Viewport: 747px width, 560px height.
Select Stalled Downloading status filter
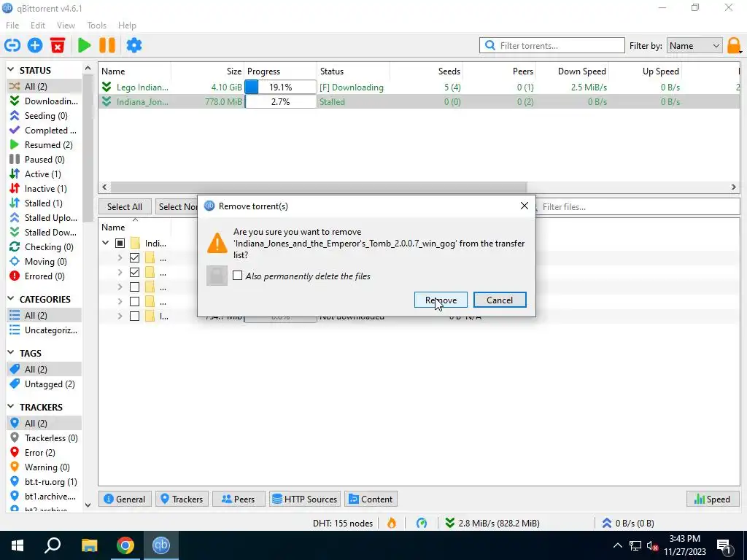pyautogui.click(x=44, y=233)
